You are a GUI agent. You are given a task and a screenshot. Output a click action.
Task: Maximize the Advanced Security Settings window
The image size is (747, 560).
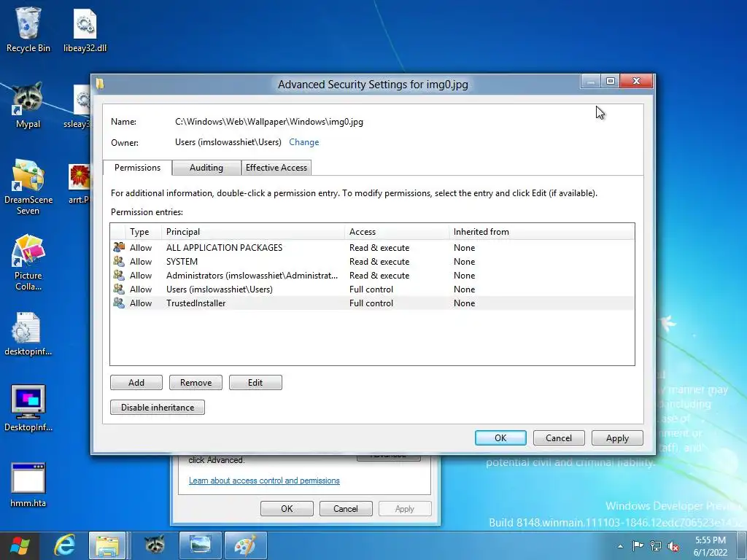point(611,81)
